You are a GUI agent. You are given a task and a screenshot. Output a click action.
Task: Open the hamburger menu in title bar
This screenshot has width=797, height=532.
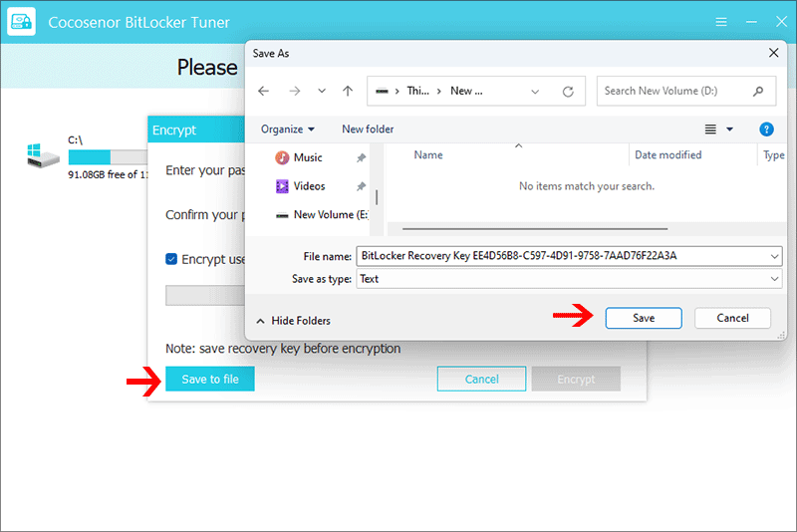tap(720, 22)
